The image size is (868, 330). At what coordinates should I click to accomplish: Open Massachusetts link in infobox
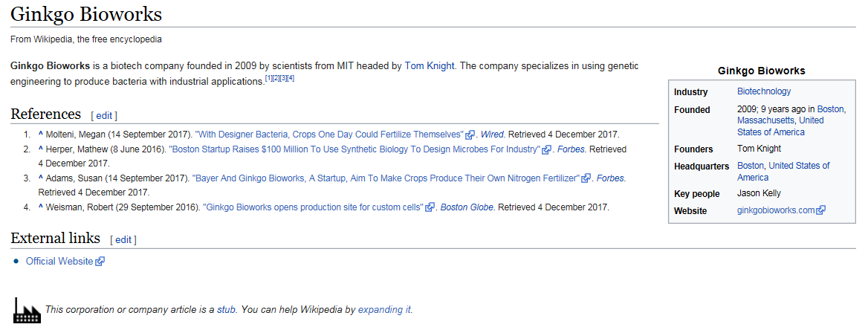[x=766, y=120]
